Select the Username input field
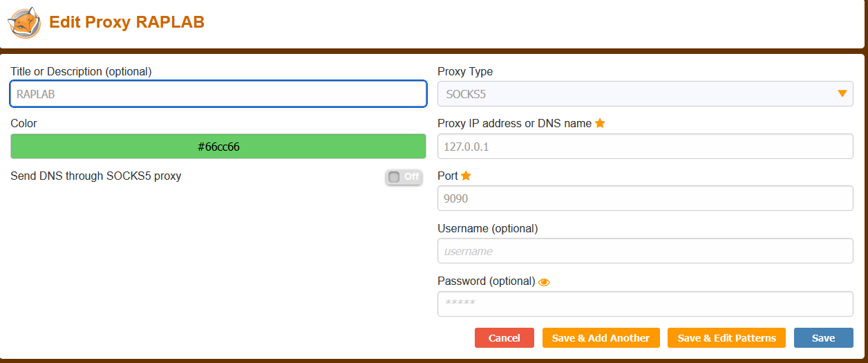This screenshot has height=363, width=868. coord(645,251)
